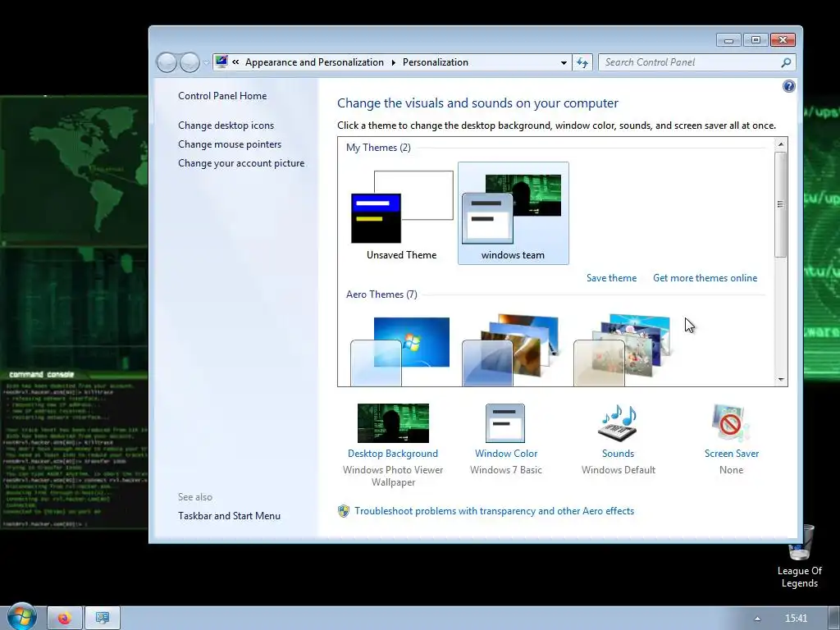
Task: Click the Desktop Background text link
Action: coord(393,454)
